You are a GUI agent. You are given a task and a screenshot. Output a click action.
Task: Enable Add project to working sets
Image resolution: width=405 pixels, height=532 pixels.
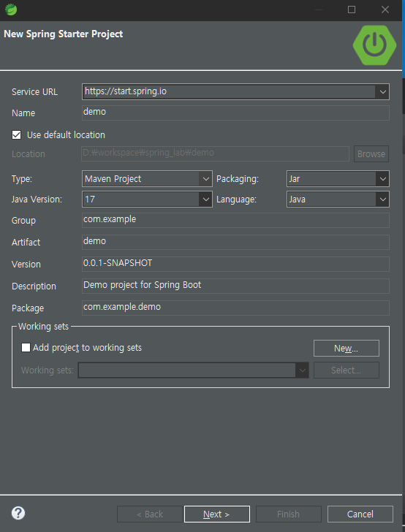[26, 347]
